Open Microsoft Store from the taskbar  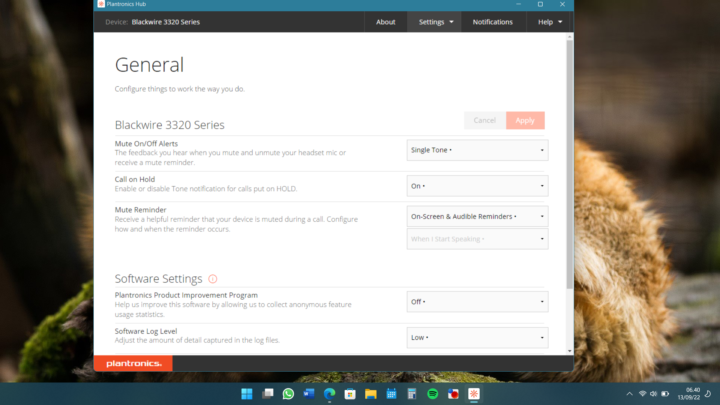(x=350, y=394)
